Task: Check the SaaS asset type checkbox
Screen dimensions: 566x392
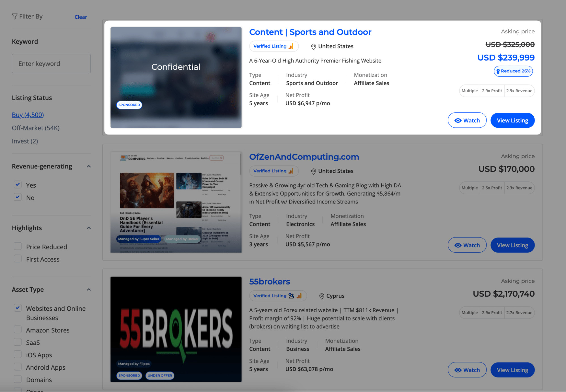Action: (18, 342)
